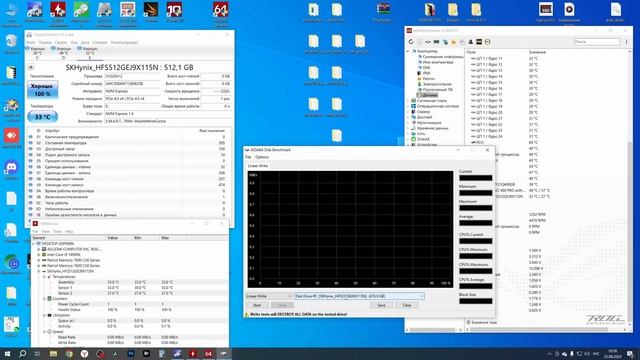The width and height of the screenshot is (640, 360).
Task: Click the Clear button in Disk Benchmark
Action: (x=407, y=305)
